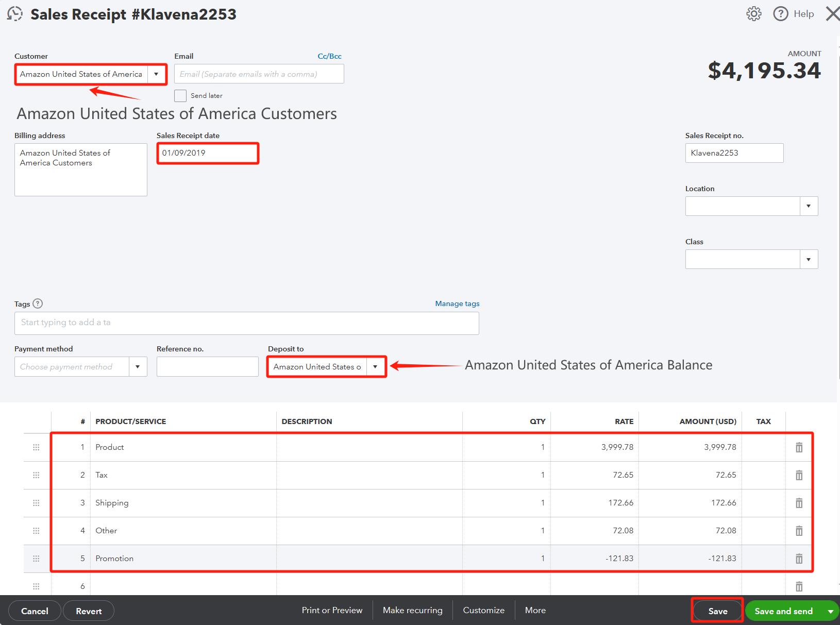Viewport: 840px width, 625px height.
Task: Open the settings gear icon
Action: click(754, 14)
